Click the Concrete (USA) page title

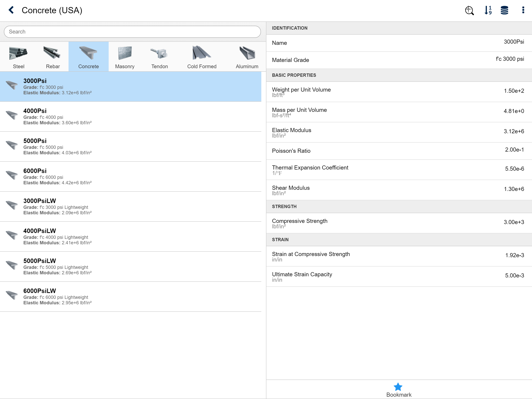[52, 10]
